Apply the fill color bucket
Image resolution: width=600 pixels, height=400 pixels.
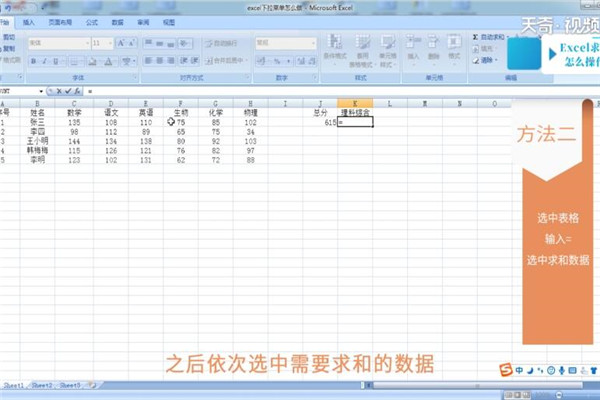pos(92,61)
